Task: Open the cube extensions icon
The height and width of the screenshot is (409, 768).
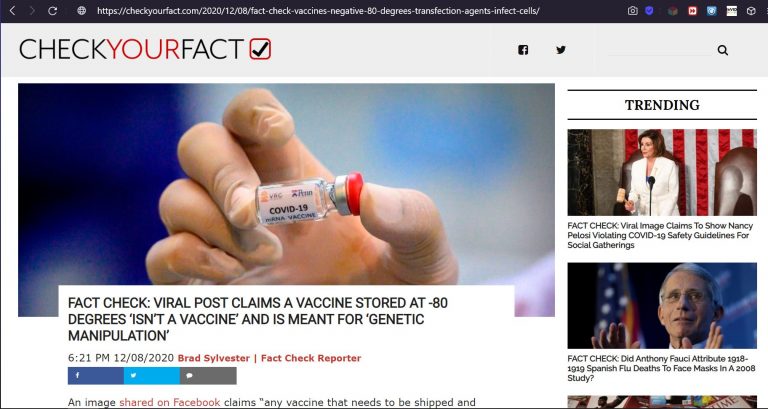Action: [x=751, y=10]
